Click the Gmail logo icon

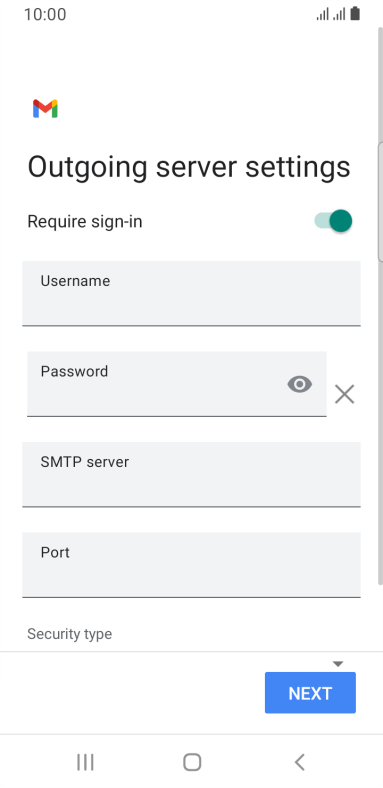click(45, 109)
